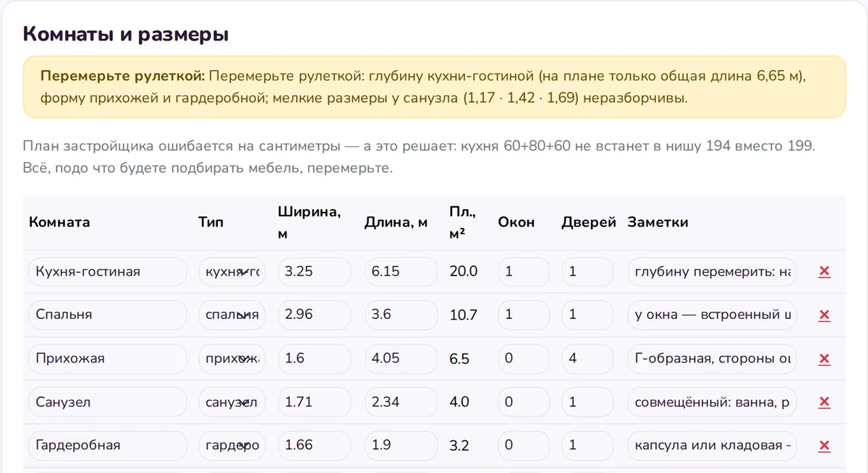
Task: Click windows count field of Кухня-гостиная
Action: [x=524, y=272]
